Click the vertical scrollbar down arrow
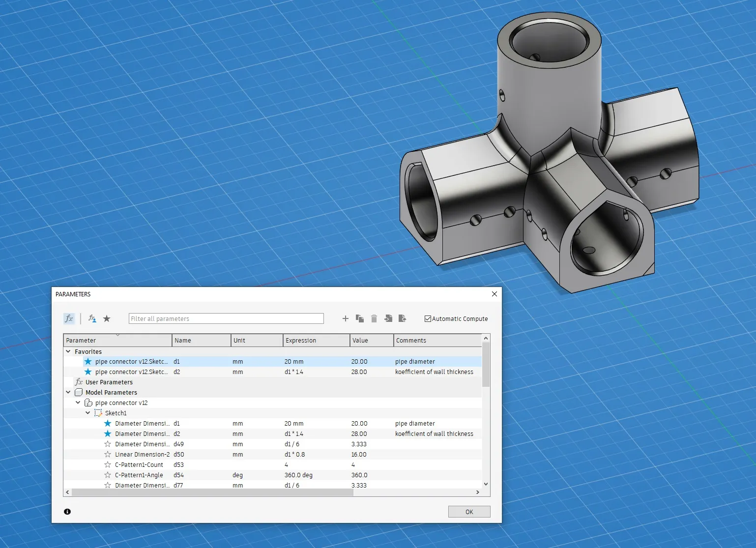 [486, 484]
